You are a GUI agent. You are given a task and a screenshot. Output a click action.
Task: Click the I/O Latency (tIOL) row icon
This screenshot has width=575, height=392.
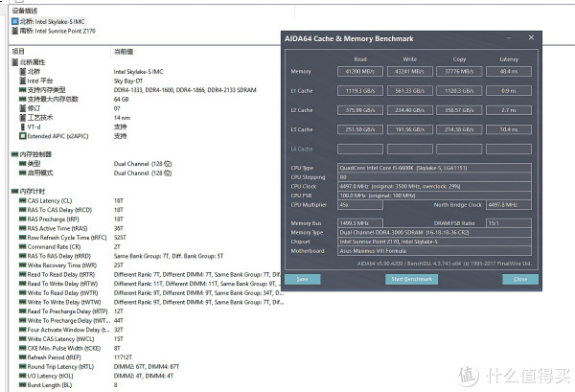[22, 376]
